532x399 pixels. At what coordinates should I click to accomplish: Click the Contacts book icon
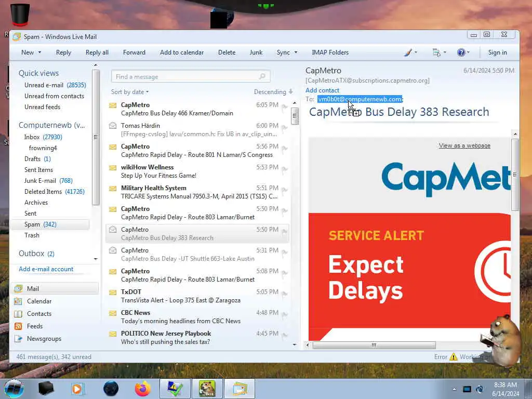pyautogui.click(x=18, y=314)
